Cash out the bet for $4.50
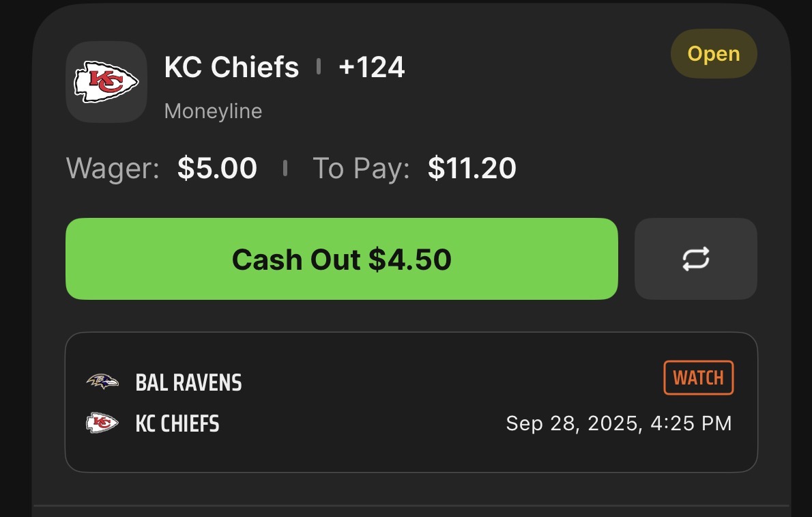This screenshot has height=517, width=812. [342, 259]
